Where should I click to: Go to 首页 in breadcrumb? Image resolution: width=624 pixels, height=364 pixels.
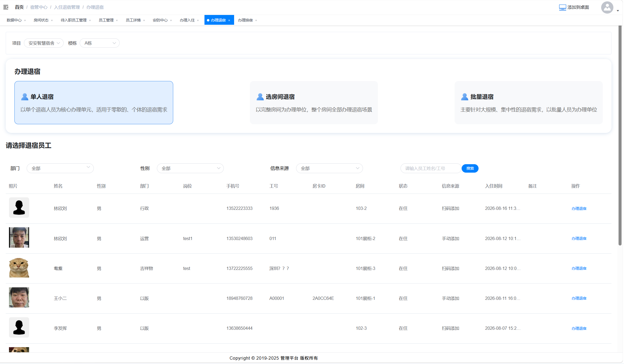[19, 7]
